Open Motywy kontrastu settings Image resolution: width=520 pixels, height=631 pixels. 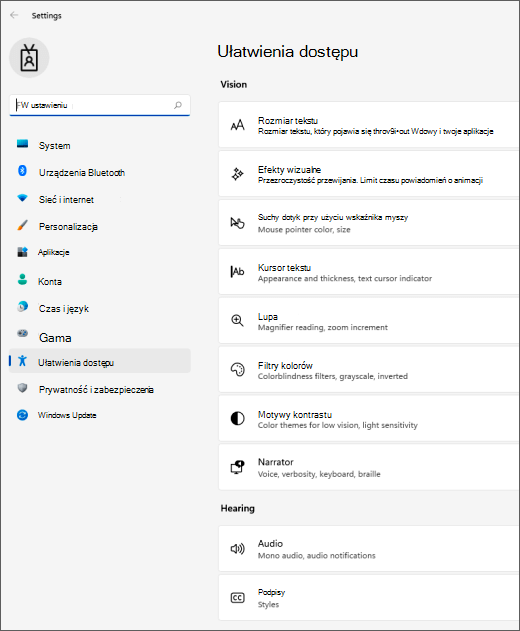click(x=368, y=419)
